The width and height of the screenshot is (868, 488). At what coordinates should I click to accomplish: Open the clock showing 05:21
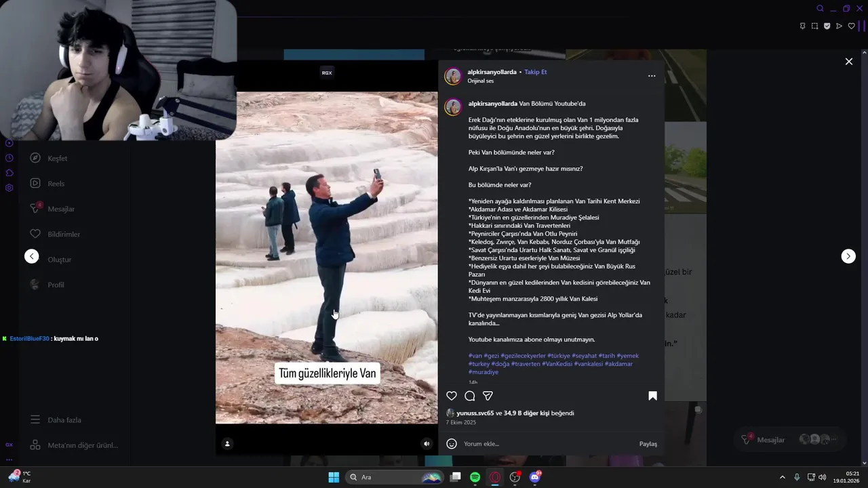pos(847,477)
